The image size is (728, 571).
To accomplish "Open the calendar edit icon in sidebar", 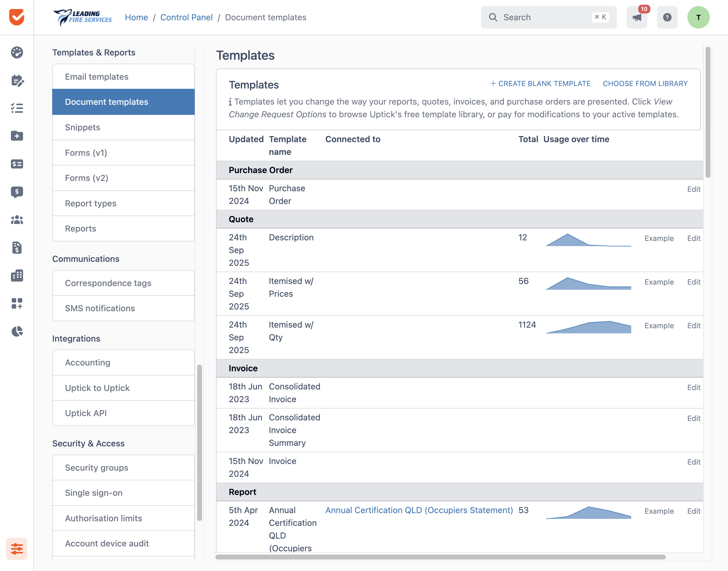I will tap(17, 80).
